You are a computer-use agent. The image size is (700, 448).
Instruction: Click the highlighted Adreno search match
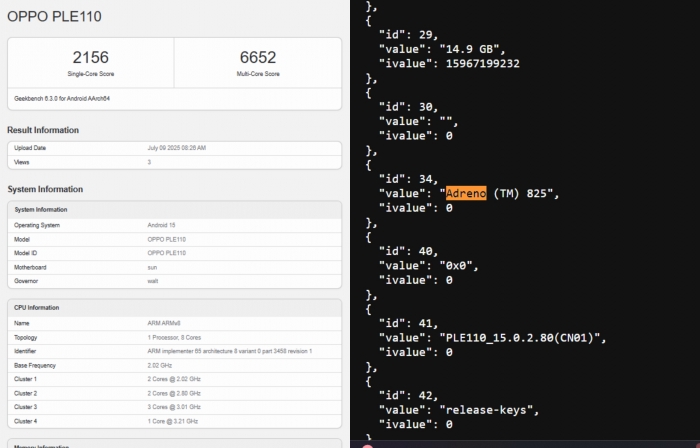(x=466, y=193)
